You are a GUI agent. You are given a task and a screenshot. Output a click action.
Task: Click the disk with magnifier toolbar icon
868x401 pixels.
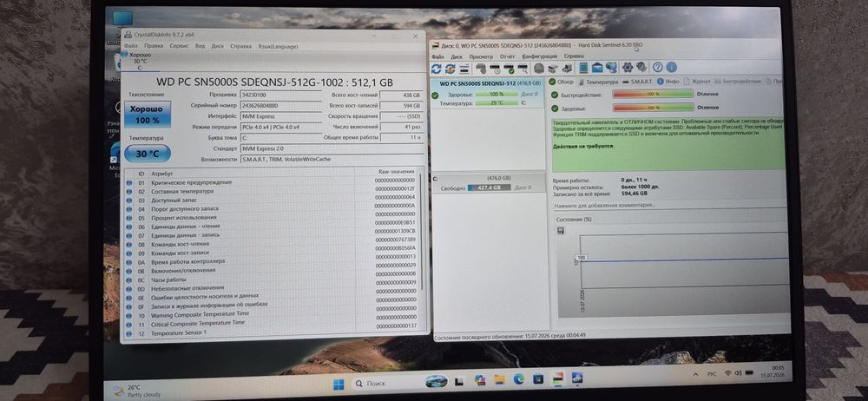click(x=522, y=68)
